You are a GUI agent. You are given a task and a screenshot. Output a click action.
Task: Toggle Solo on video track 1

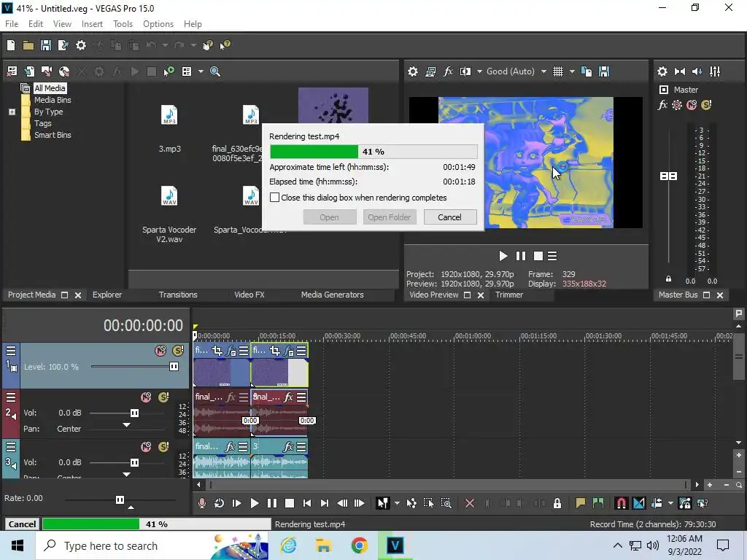pyautogui.click(x=178, y=351)
